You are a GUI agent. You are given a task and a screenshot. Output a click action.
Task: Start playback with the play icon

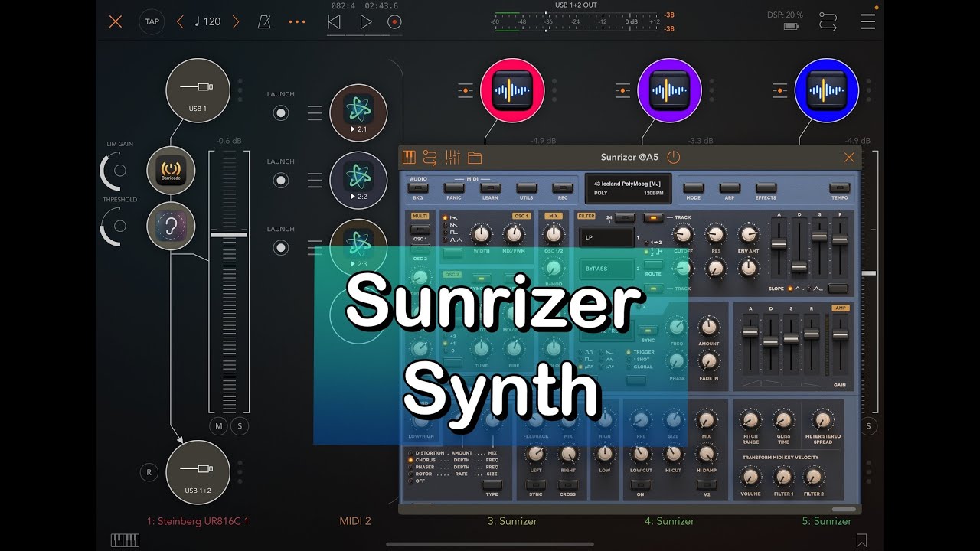click(365, 21)
